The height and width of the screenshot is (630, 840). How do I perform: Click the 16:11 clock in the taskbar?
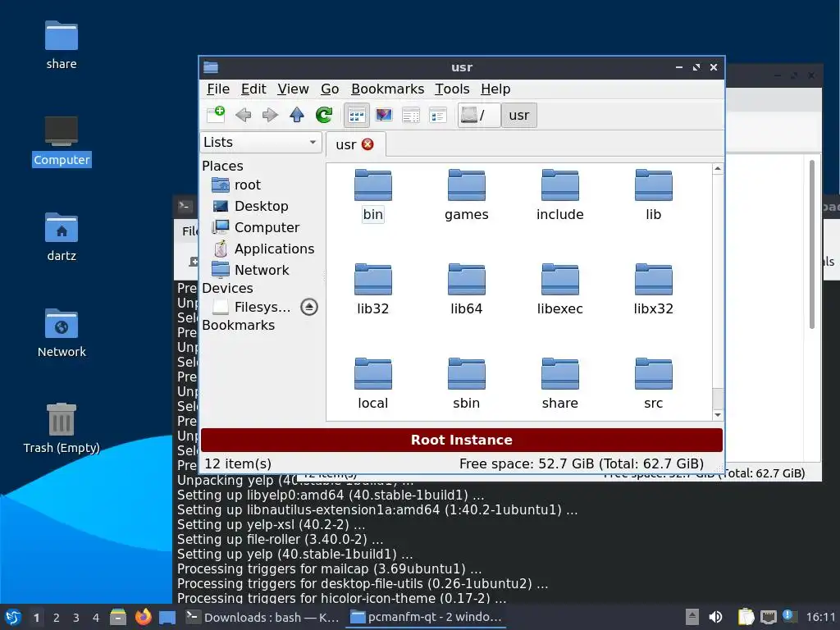click(821, 617)
